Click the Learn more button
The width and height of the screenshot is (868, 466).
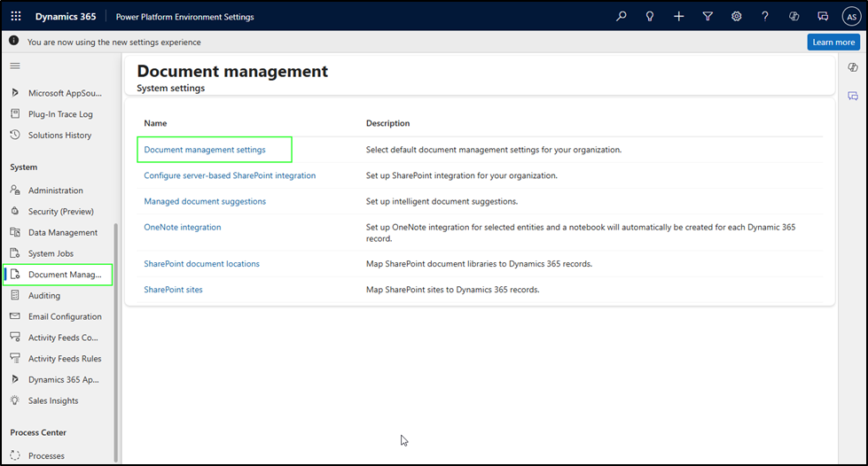833,42
